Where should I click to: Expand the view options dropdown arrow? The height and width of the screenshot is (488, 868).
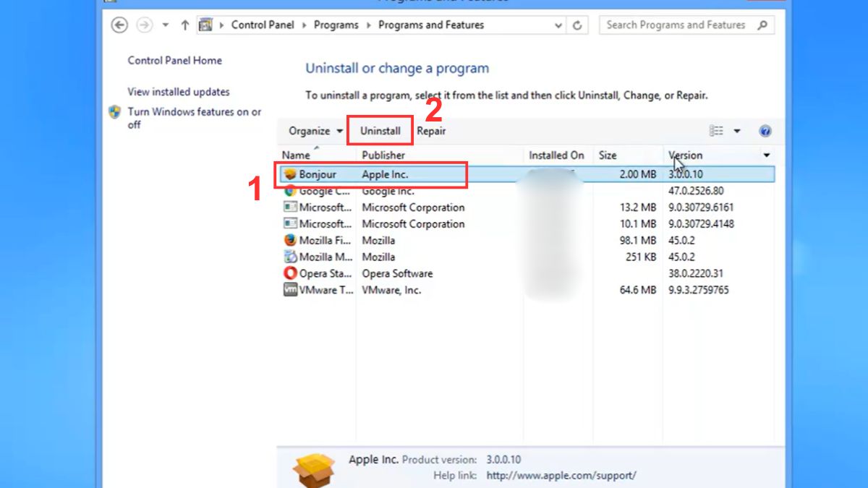point(737,131)
